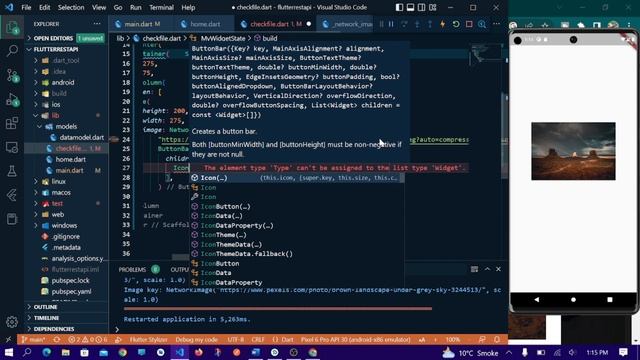This screenshot has height=360, width=640.
Task: Click the Hot Reload lightning icon
Action: point(442,24)
